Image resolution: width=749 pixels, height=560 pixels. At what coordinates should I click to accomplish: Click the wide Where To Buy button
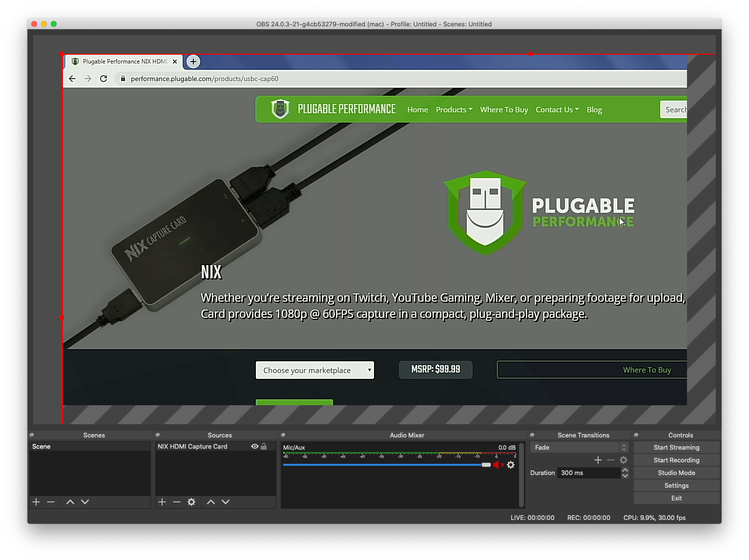592,370
